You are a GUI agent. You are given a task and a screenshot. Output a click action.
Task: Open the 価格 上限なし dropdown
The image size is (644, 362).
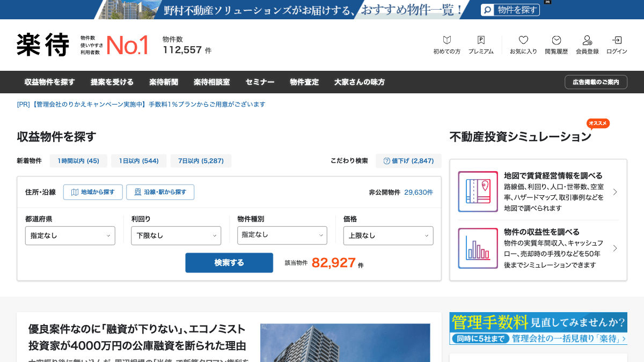point(389,235)
